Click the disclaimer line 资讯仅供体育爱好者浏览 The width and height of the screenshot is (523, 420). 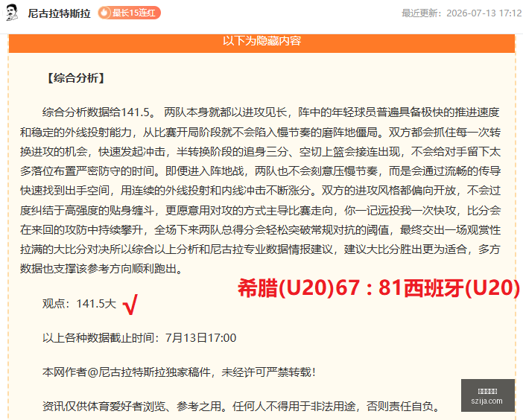(242, 406)
